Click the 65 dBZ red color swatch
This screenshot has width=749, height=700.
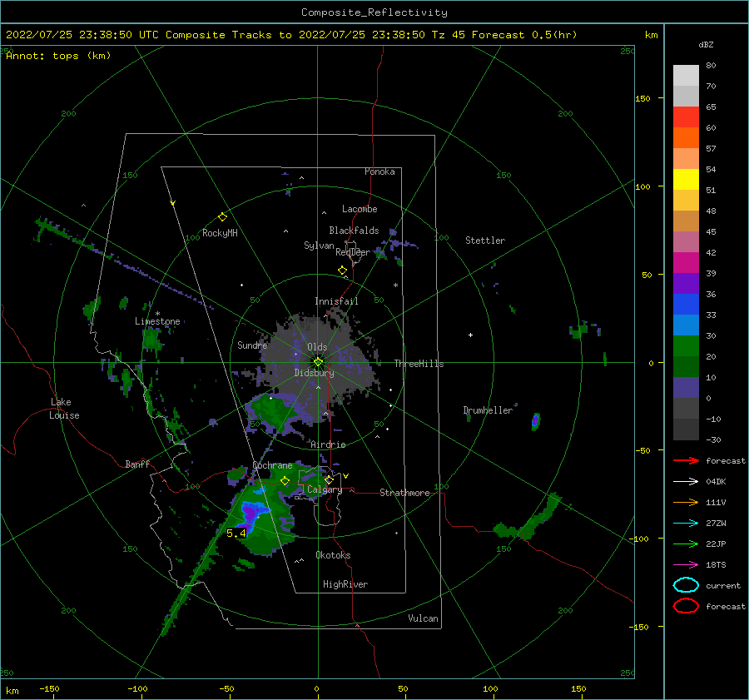(x=686, y=117)
